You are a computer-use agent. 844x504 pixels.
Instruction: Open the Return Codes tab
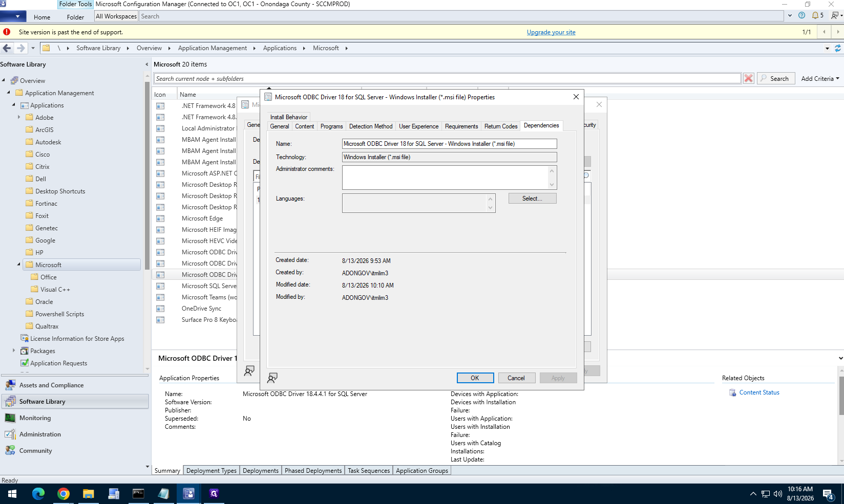(x=501, y=126)
